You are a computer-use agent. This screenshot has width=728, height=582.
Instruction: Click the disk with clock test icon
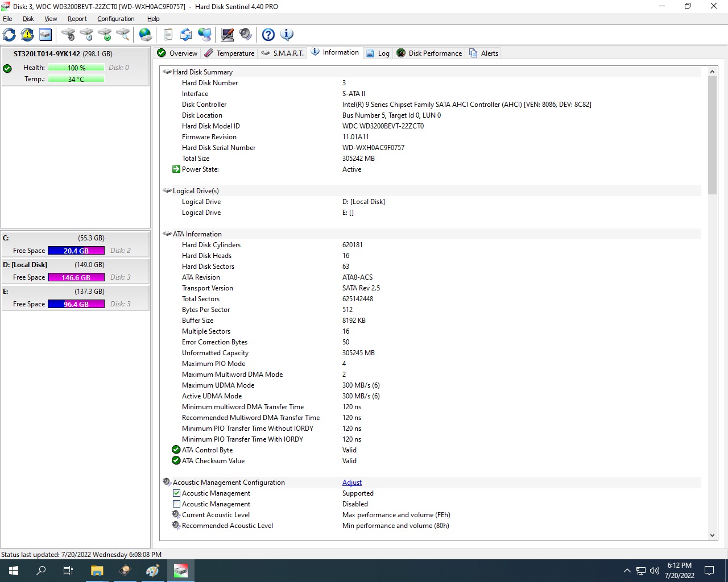tap(86, 35)
